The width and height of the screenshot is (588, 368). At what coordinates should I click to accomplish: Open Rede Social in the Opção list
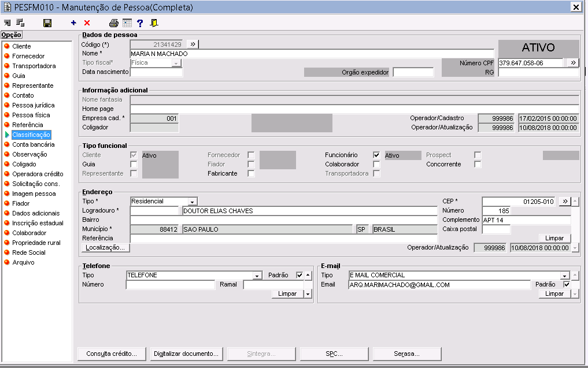[x=28, y=252]
